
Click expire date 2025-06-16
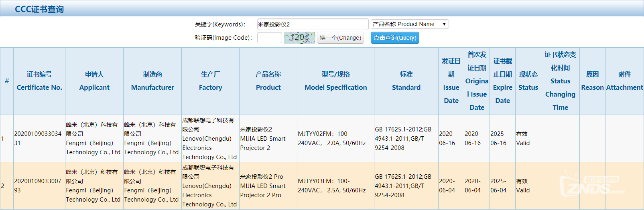click(x=498, y=138)
